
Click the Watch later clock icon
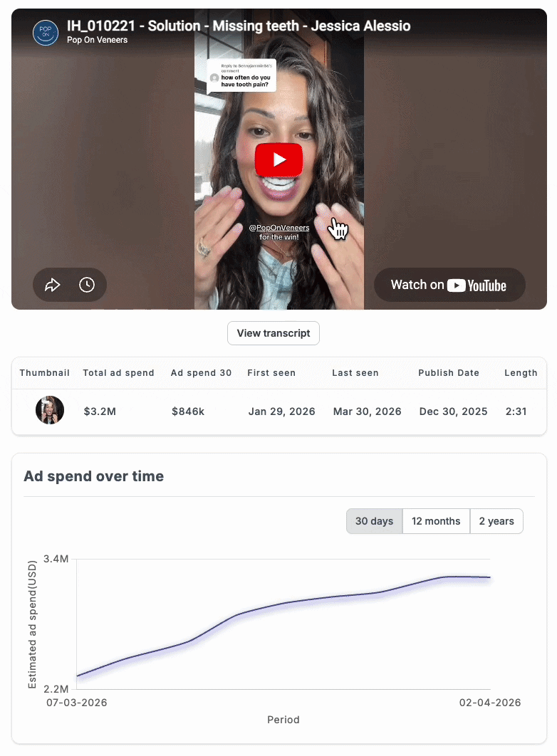87,285
